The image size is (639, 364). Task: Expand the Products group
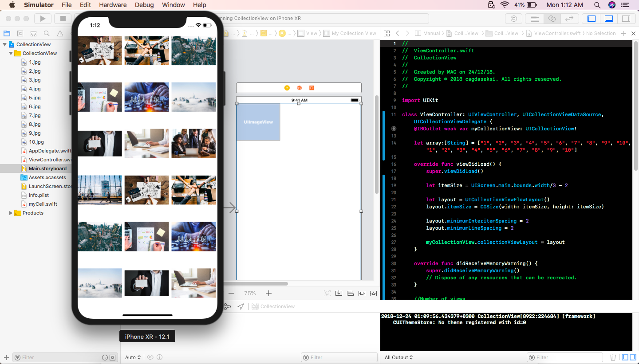click(x=11, y=213)
